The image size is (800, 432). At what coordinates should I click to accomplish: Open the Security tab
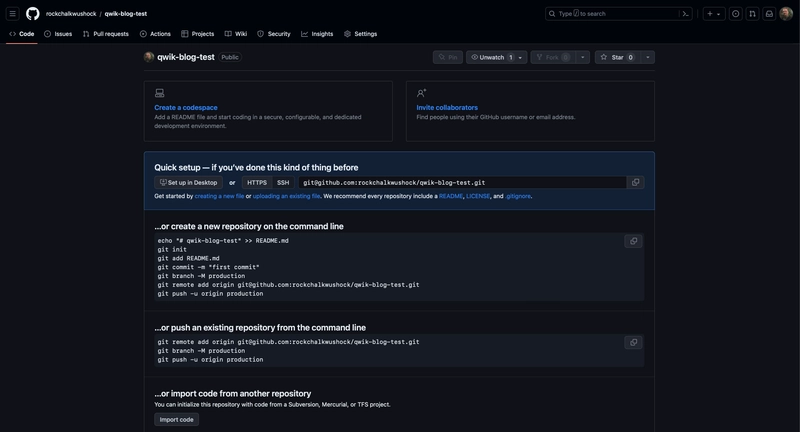pyautogui.click(x=274, y=34)
